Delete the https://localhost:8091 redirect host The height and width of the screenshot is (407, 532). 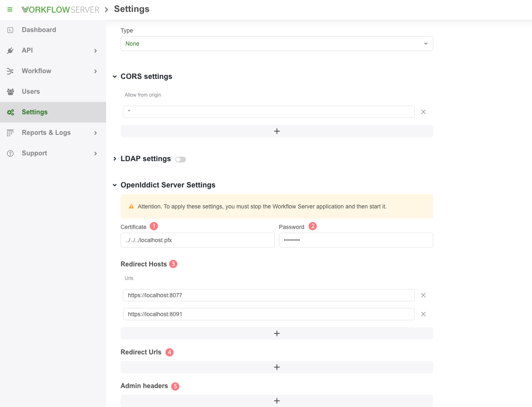pyautogui.click(x=423, y=314)
